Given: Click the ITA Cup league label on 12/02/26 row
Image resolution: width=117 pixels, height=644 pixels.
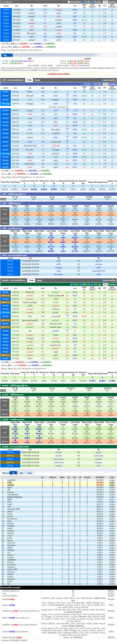Looking at the screenshot, I should (5, 104).
